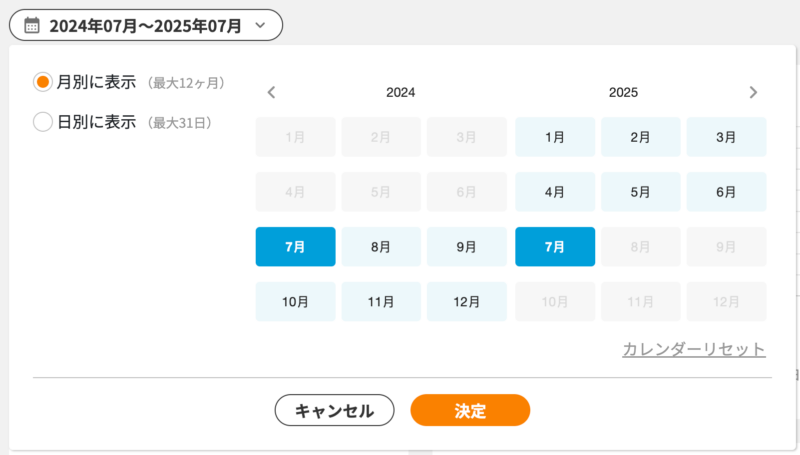
Task: Select 1月 in the 2025 calendar
Action: point(555,137)
